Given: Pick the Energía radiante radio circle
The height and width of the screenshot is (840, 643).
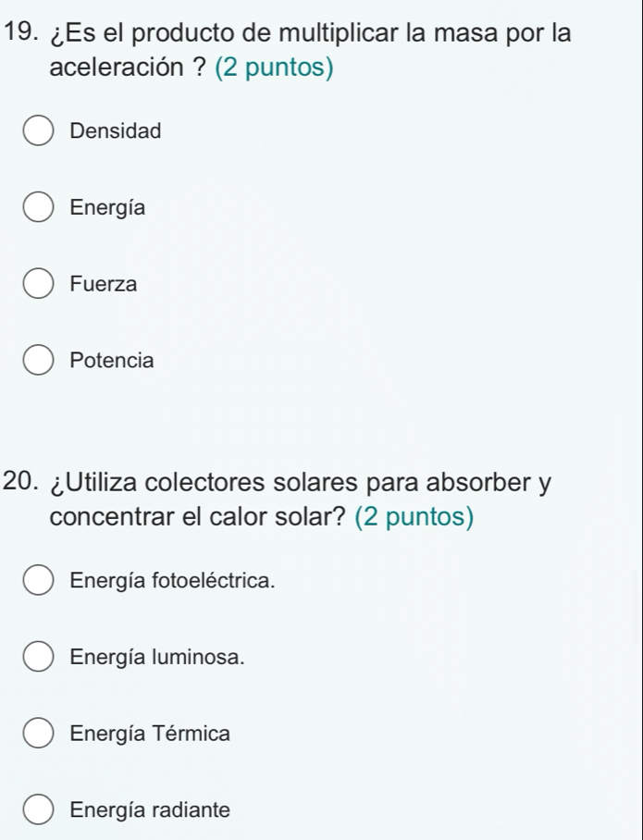Looking at the screenshot, I should click(38, 810).
